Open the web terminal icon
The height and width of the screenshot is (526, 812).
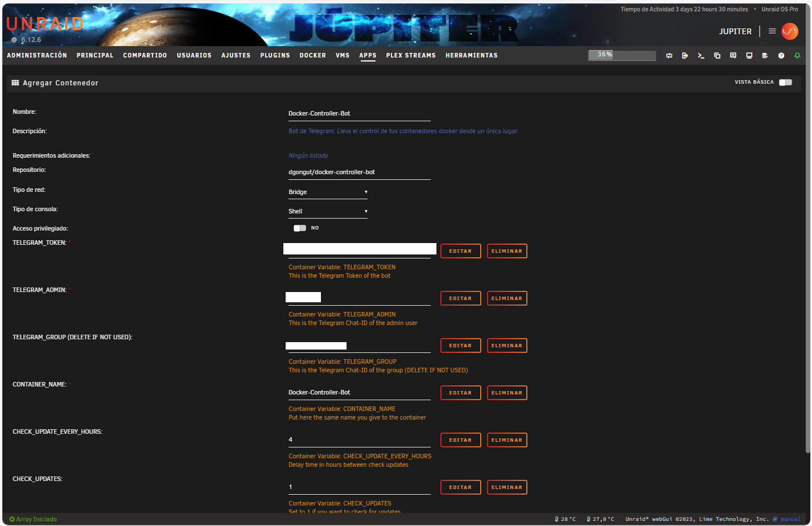point(701,55)
